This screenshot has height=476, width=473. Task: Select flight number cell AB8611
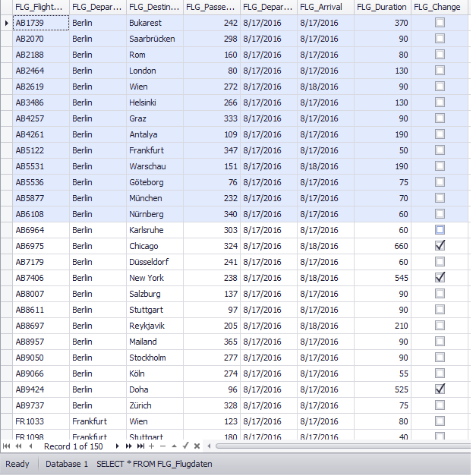[41, 310]
